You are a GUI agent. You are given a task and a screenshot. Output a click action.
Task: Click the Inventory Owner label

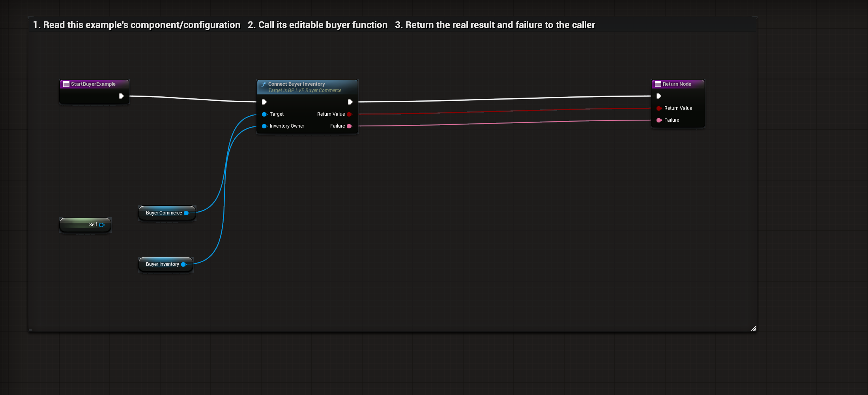[x=287, y=126]
